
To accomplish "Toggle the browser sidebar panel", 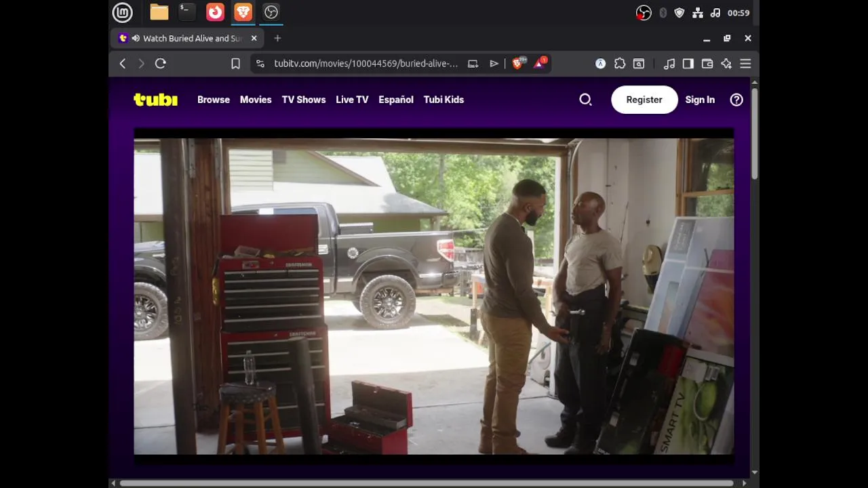I will click(688, 64).
